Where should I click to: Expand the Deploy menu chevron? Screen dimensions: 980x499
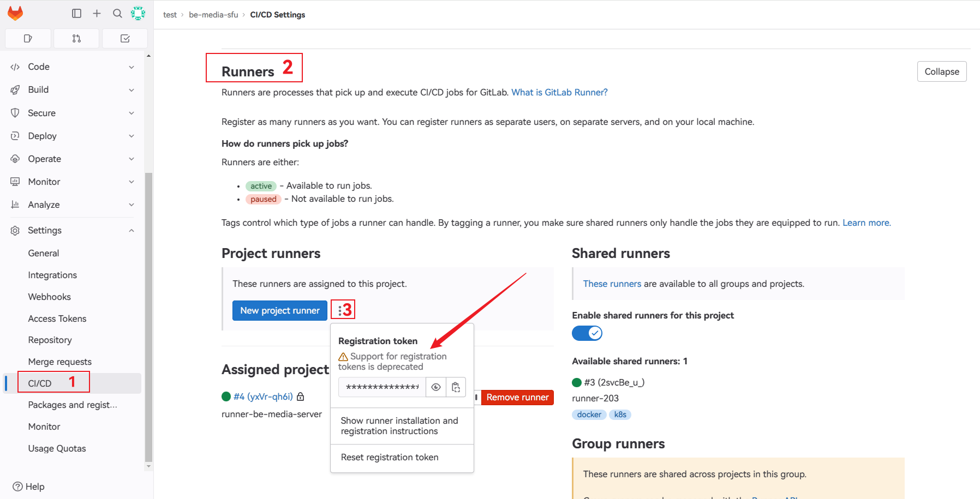tap(132, 136)
